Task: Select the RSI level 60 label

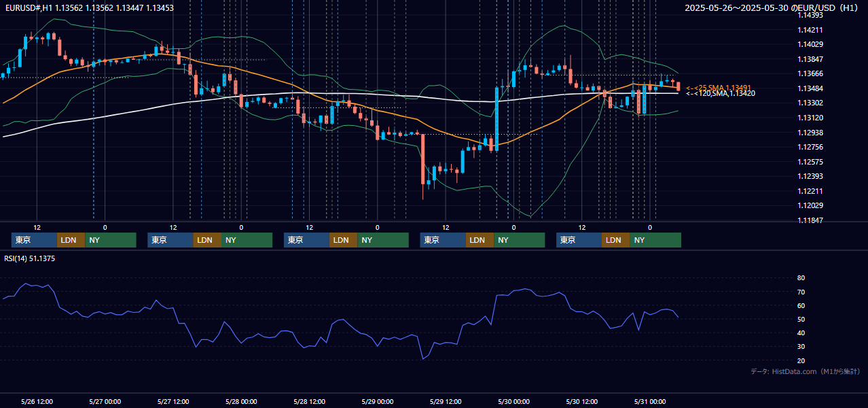Action: (x=801, y=305)
